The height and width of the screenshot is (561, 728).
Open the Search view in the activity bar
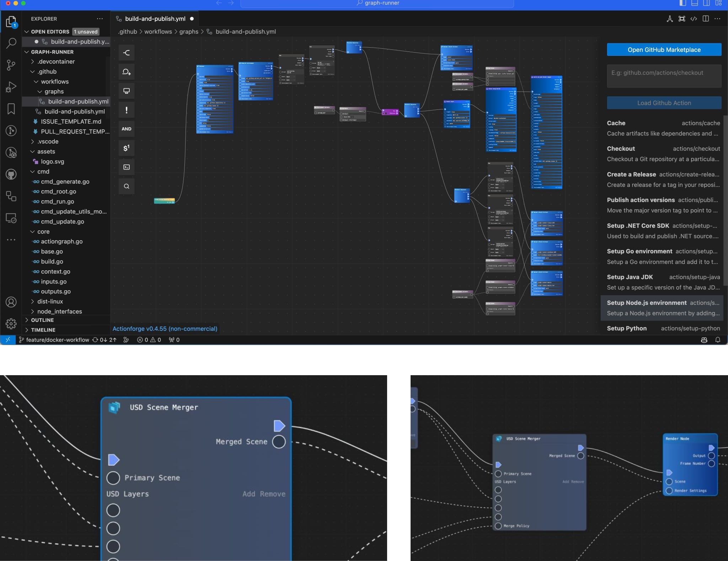pyautogui.click(x=11, y=43)
